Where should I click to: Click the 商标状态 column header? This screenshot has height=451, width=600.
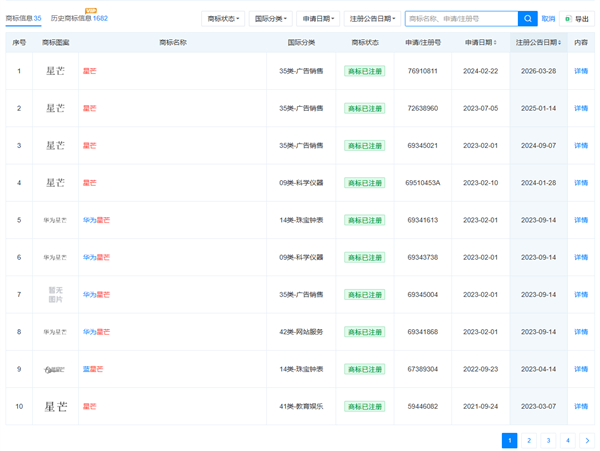point(365,42)
